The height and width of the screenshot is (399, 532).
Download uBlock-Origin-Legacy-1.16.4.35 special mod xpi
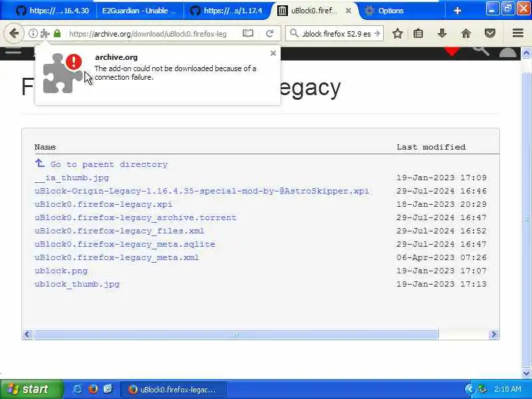click(x=201, y=191)
